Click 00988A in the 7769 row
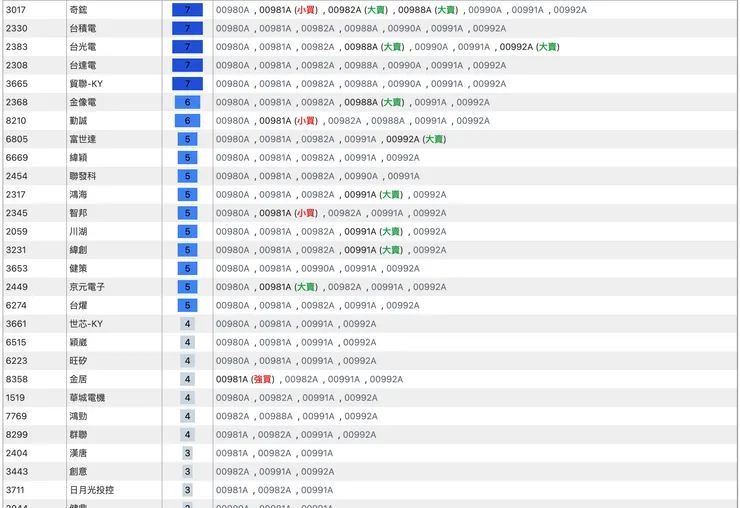This screenshot has width=740, height=508. pyautogui.click(x=276, y=416)
